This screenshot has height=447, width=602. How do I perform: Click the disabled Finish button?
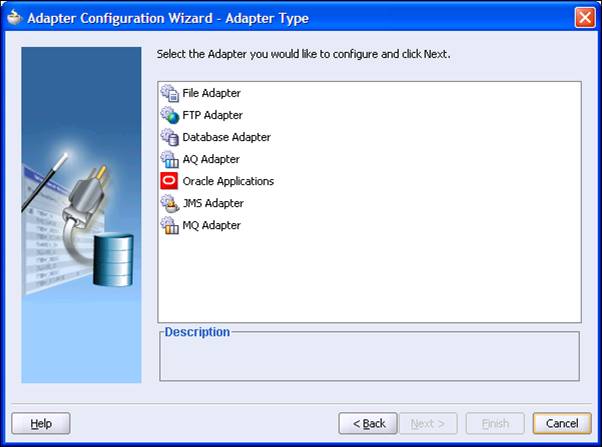point(495,423)
